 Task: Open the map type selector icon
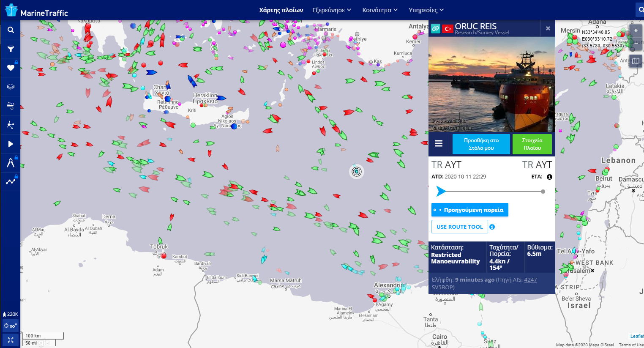[x=636, y=61]
